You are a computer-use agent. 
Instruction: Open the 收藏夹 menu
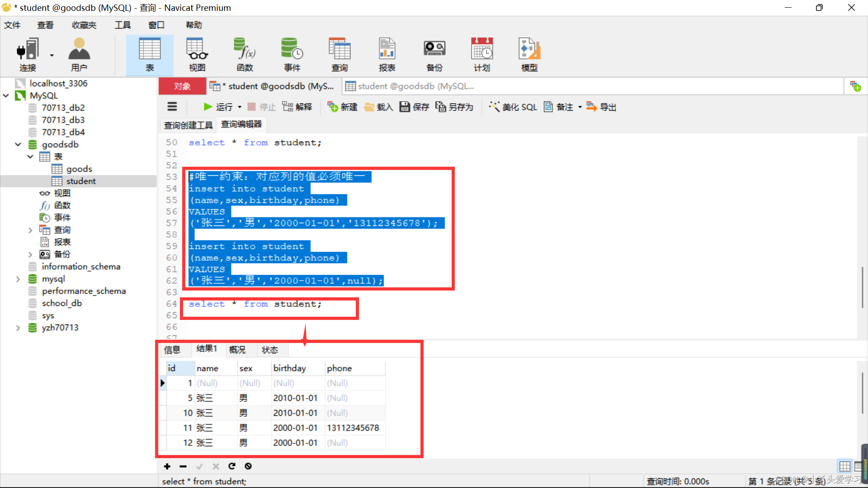(84, 25)
